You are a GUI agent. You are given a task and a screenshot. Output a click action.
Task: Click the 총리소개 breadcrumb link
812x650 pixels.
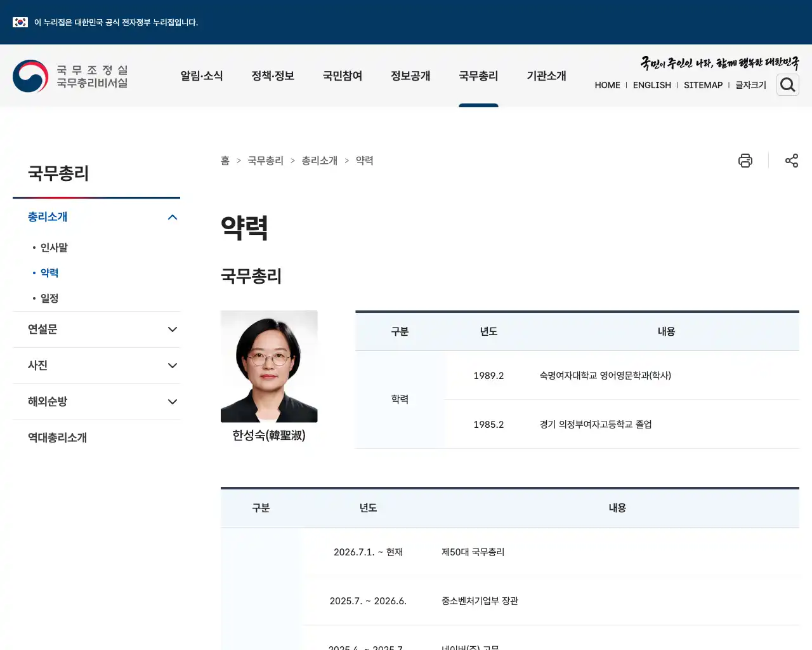(319, 161)
